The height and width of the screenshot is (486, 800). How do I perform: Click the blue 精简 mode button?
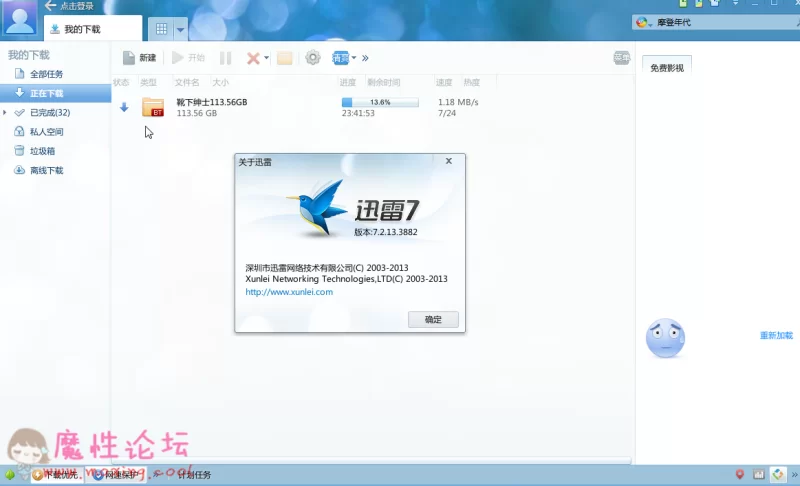pyautogui.click(x=340, y=58)
